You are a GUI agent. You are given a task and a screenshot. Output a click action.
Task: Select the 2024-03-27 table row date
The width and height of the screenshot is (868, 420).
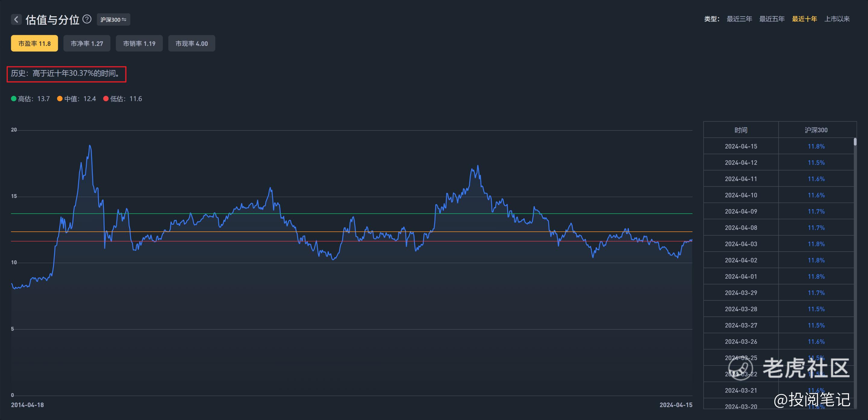tap(741, 325)
